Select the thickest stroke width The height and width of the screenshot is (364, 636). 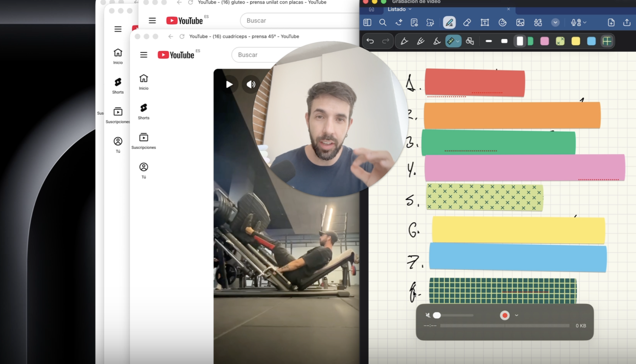click(x=520, y=41)
